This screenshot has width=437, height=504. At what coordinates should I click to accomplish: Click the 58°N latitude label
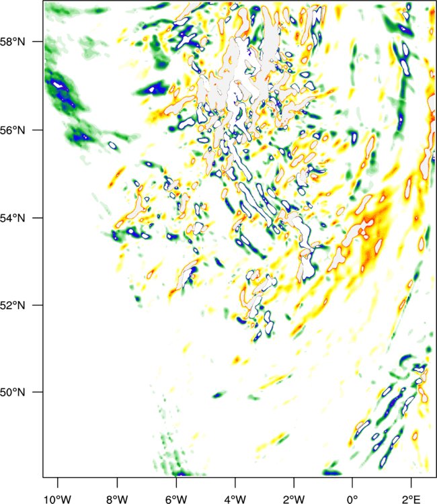tap(13, 42)
